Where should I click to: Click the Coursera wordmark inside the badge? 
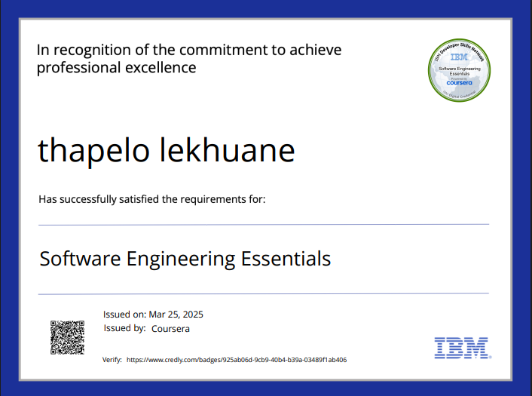point(458,83)
